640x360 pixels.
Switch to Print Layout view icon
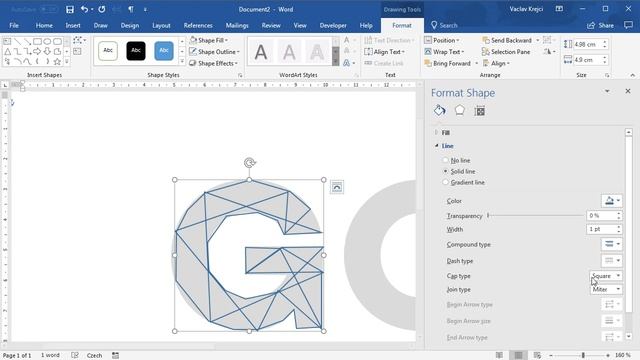pos(518,356)
